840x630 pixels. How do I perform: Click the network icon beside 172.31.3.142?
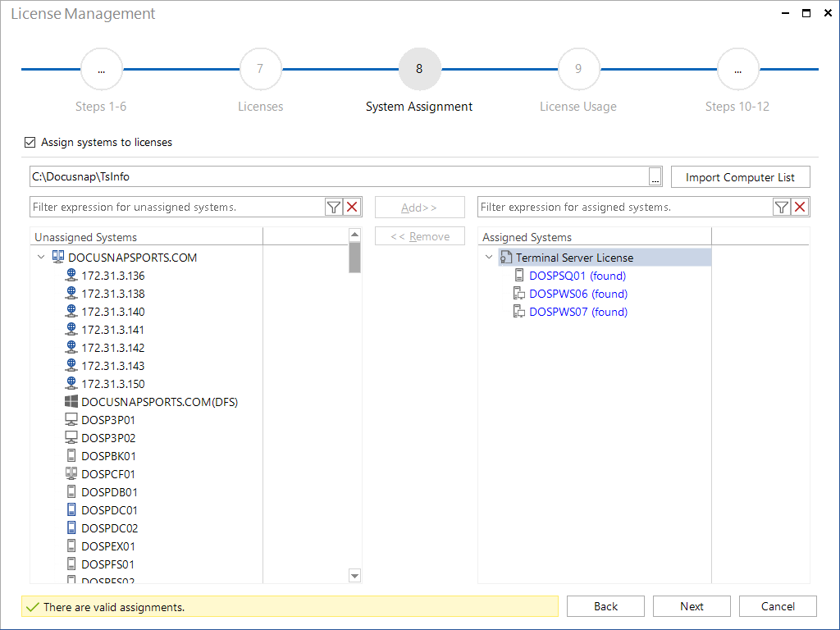(71, 347)
